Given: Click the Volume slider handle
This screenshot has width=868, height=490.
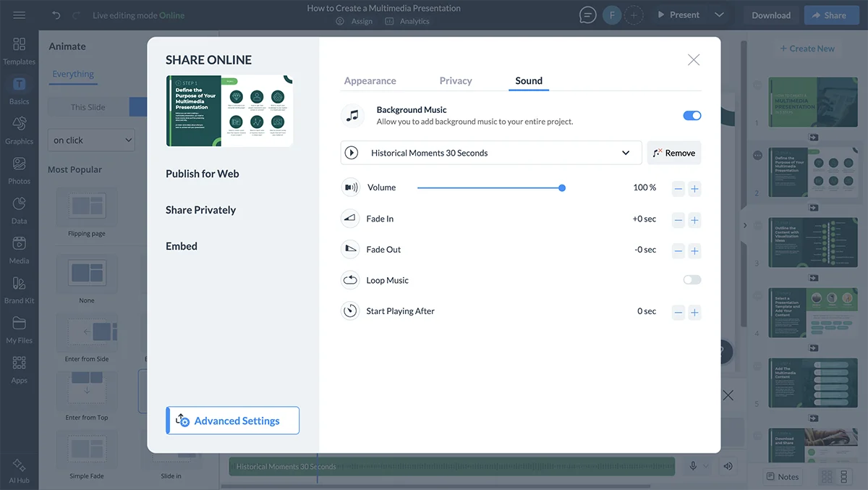Looking at the screenshot, I should click(x=562, y=188).
